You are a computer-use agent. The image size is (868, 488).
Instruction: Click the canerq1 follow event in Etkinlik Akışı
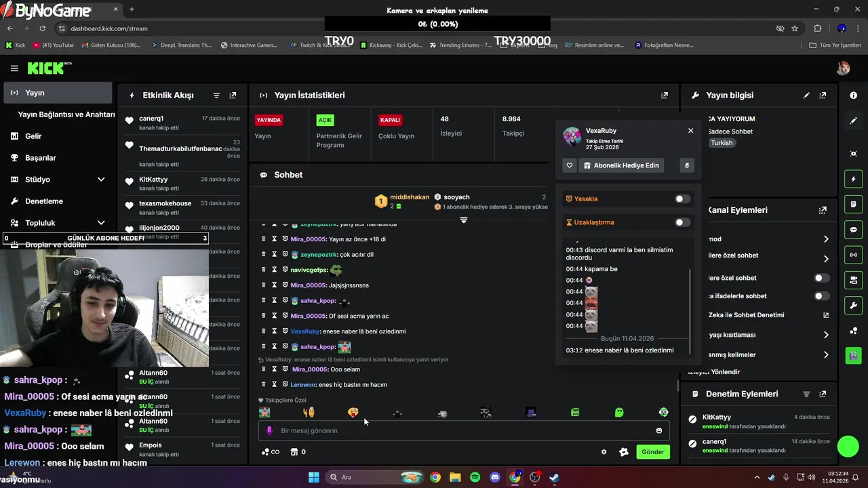tap(182, 123)
